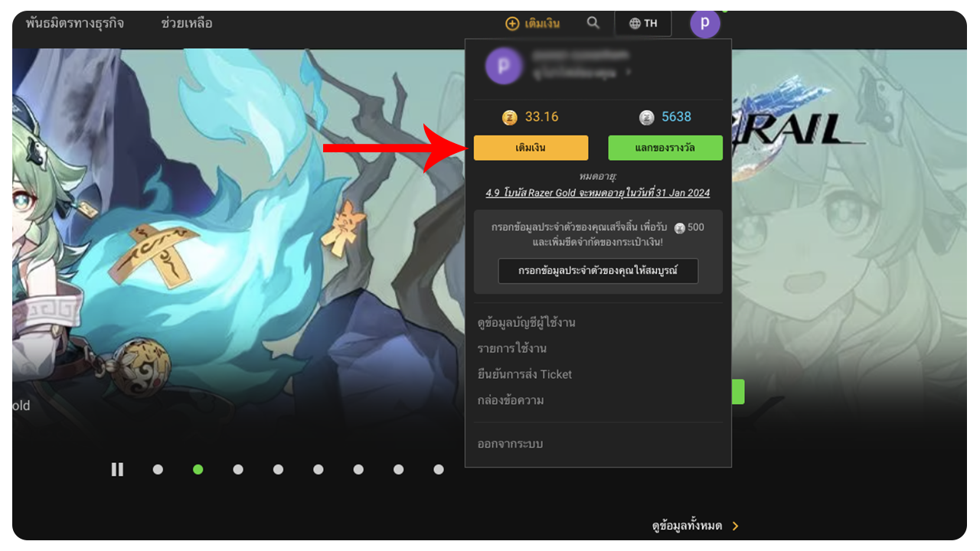The width and height of the screenshot is (980, 551).
Task: Select the seventh carousel dot
Action: click(x=399, y=469)
